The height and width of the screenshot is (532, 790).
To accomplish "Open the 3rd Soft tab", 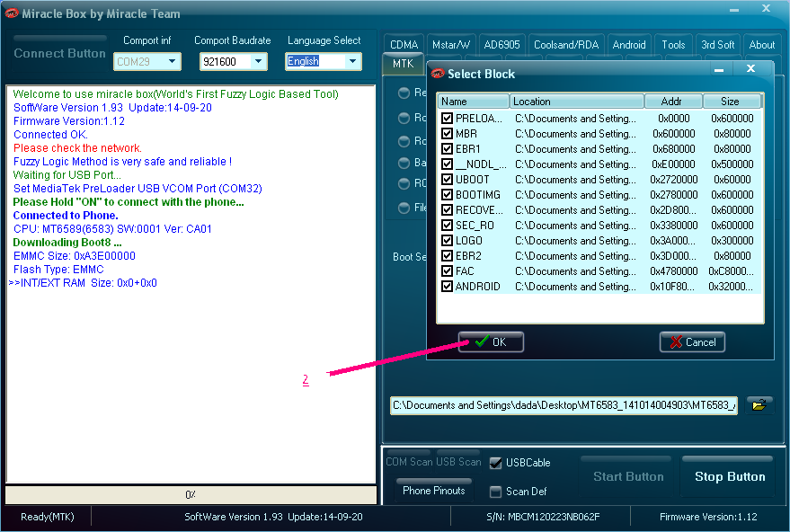I will click(x=717, y=44).
